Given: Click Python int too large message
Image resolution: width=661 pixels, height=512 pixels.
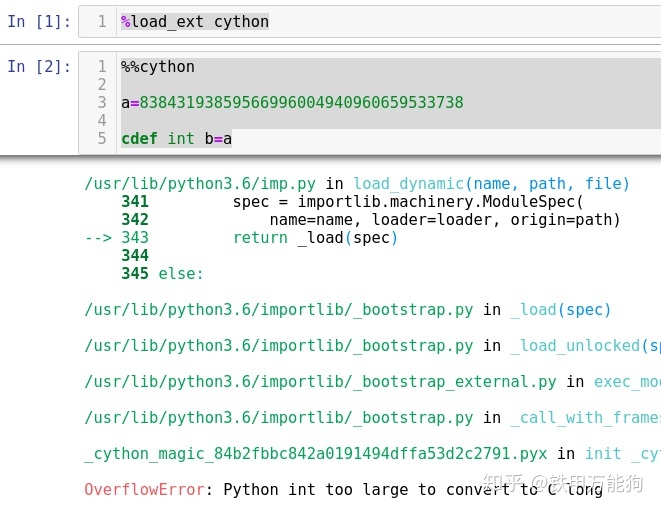Looking at the screenshot, I should coord(413,490).
